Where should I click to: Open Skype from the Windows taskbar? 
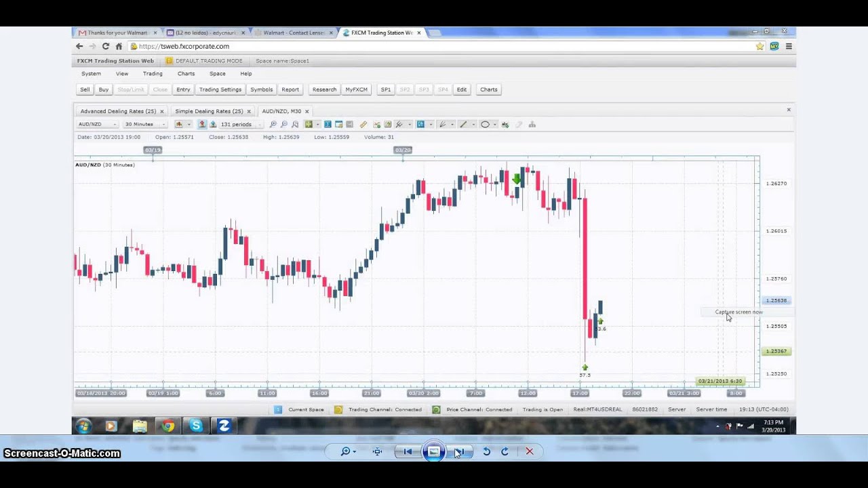click(196, 426)
